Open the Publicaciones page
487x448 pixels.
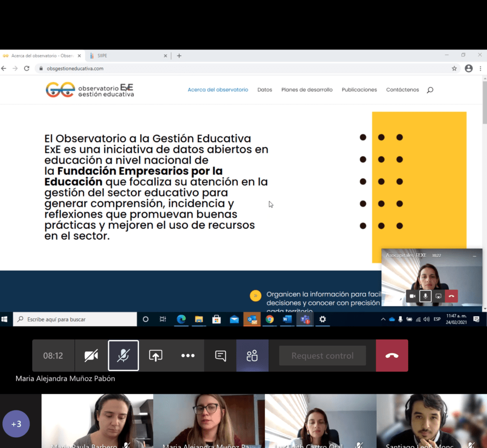point(360,90)
